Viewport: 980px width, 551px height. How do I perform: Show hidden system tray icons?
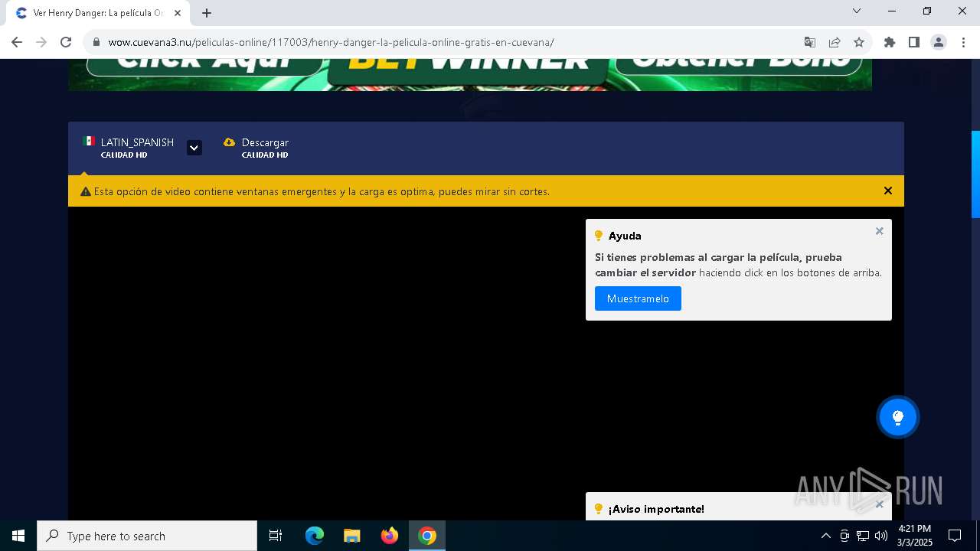pos(825,536)
